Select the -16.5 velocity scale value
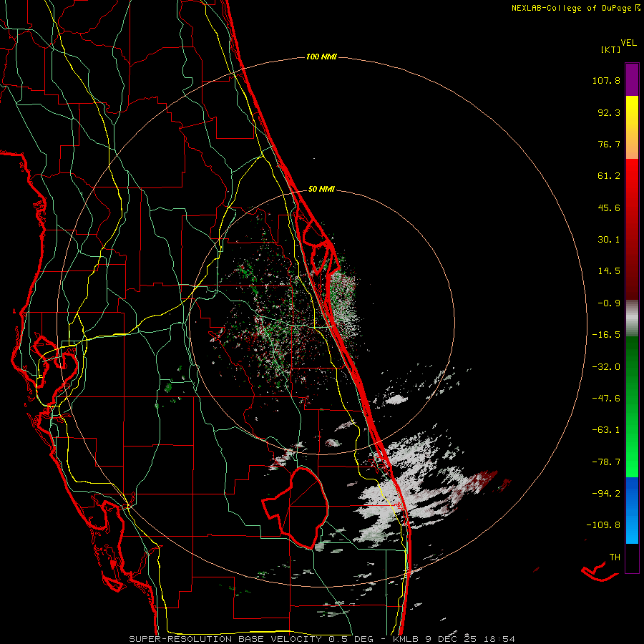 pos(606,335)
